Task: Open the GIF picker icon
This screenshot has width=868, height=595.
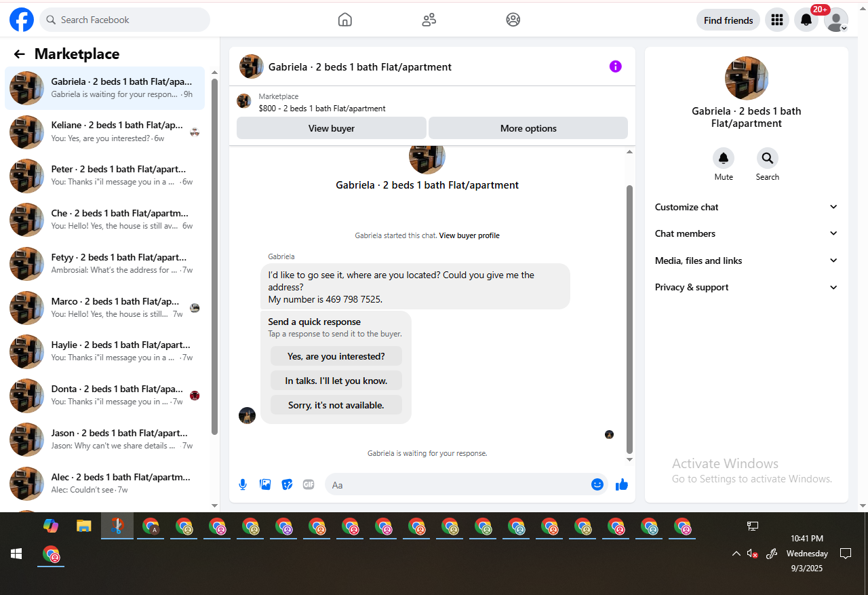Action: pos(309,484)
